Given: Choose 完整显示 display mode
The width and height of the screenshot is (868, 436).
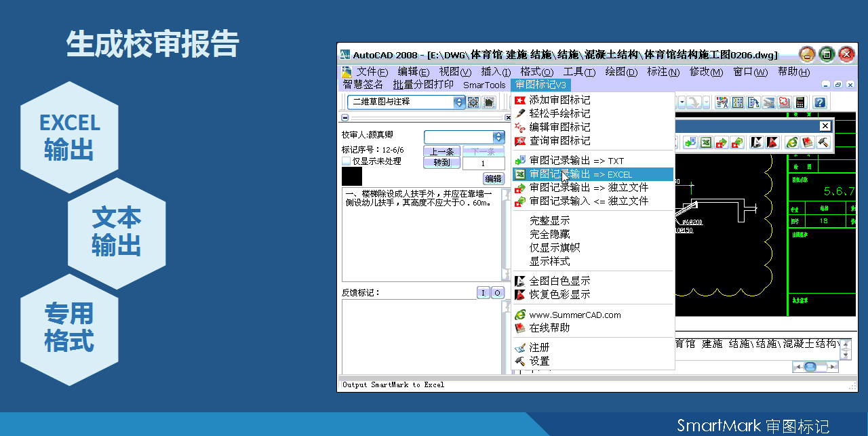Looking at the screenshot, I should click(593, 221).
